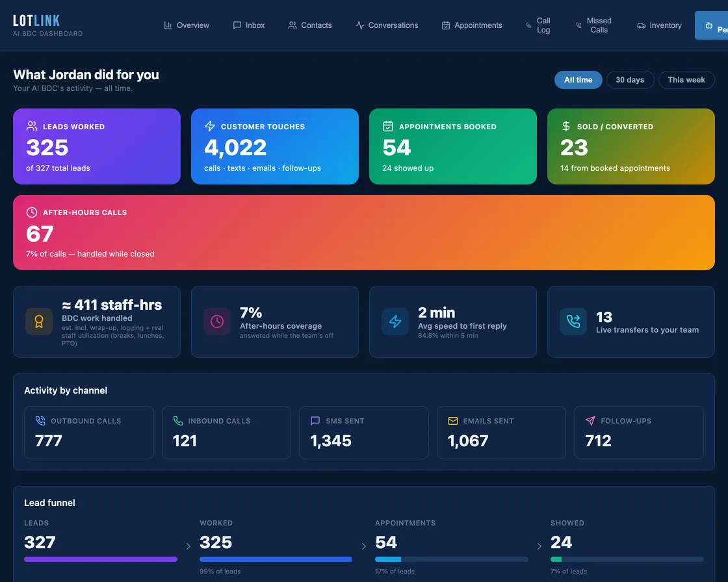Viewport: 728px width, 582px height.
Task: Click the LotLink logo
Action: coord(48,25)
